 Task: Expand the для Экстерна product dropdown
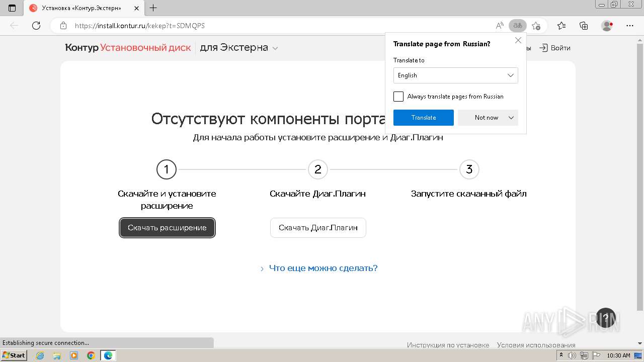(239, 48)
